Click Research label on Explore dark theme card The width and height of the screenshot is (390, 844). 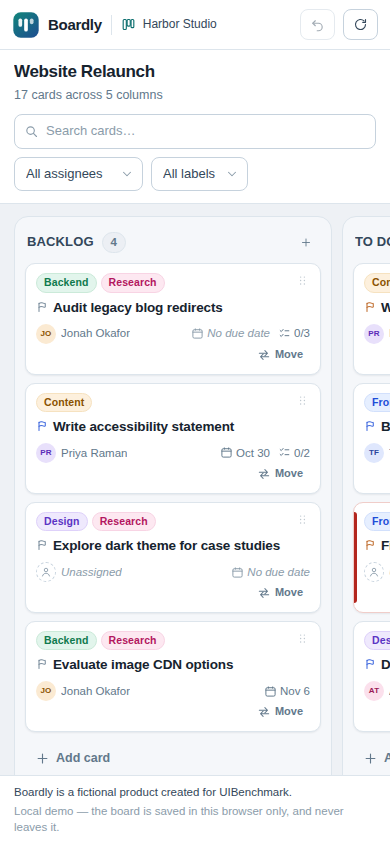[x=124, y=521]
